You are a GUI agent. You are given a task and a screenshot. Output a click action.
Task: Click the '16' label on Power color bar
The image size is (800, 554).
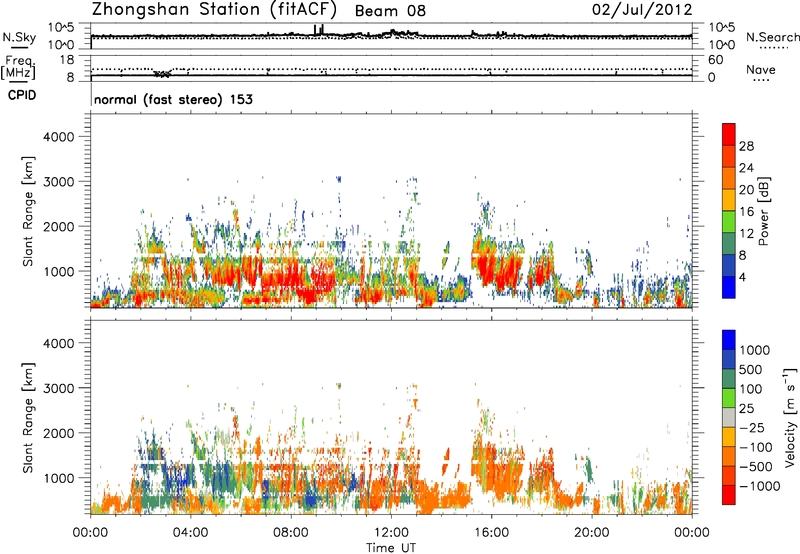pyautogui.click(x=746, y=212)
